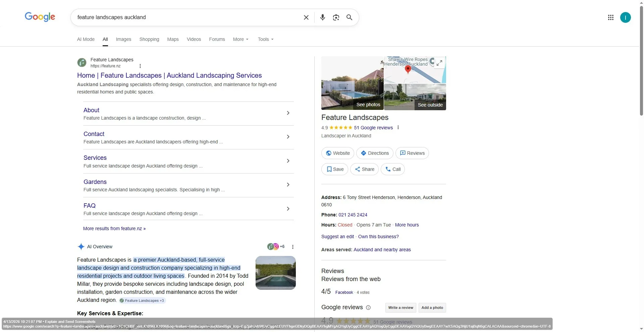Image resolution: width=644 pixels, height=332 pixels.
Task: Open the About sitelink
Action: [91, 110]
